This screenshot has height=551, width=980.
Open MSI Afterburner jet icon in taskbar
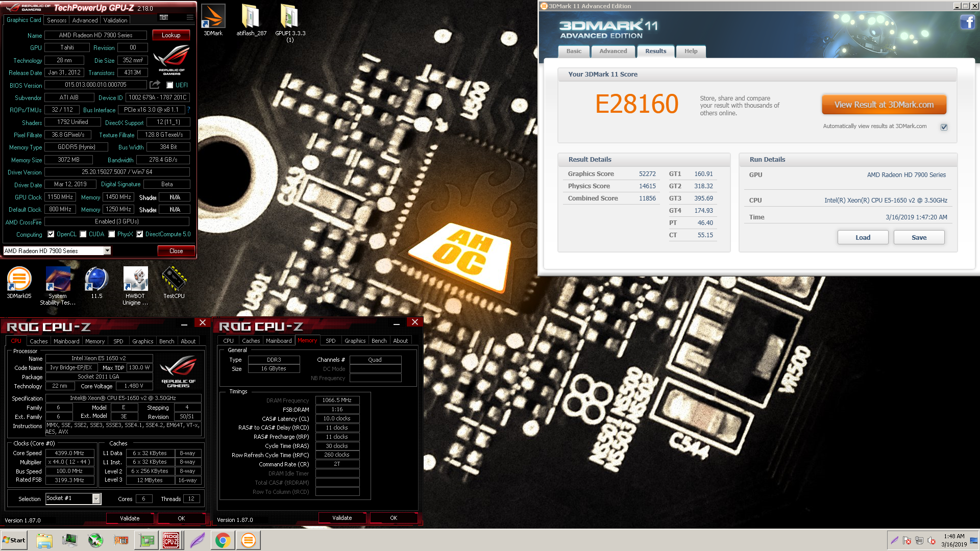[x=95, y=540]
